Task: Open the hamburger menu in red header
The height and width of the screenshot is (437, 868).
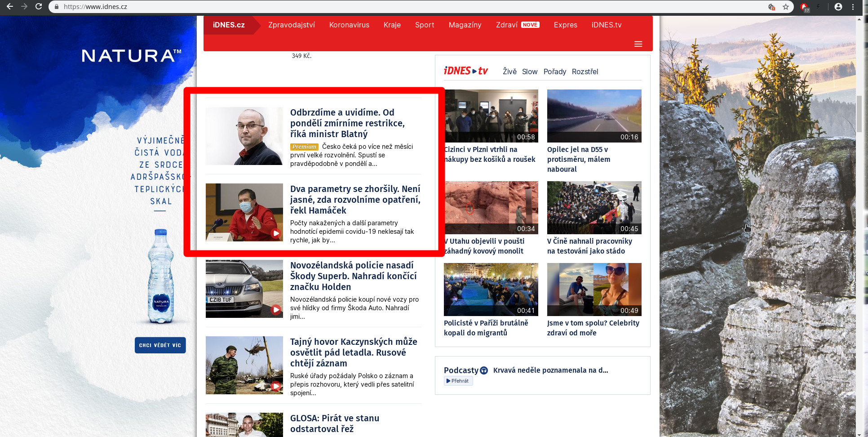Action: [x=638, y=44]
